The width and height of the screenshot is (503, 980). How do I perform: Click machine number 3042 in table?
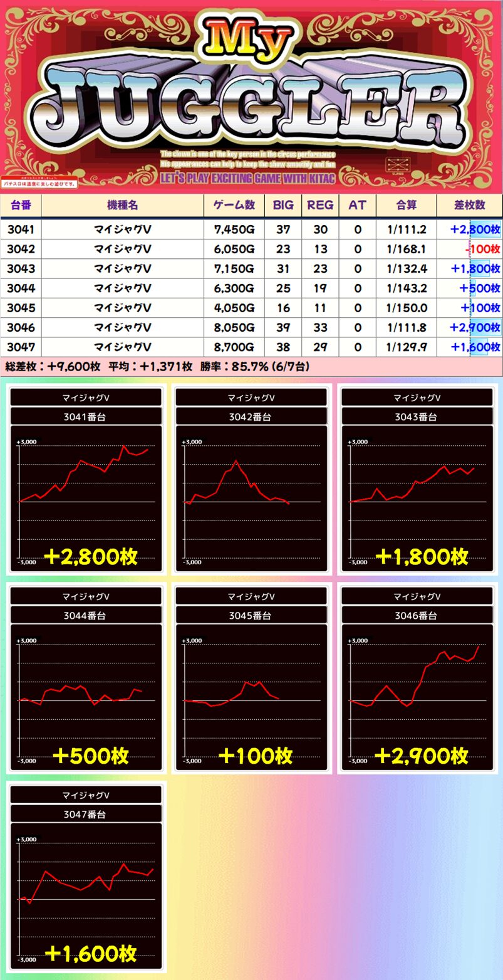[21, 249]
